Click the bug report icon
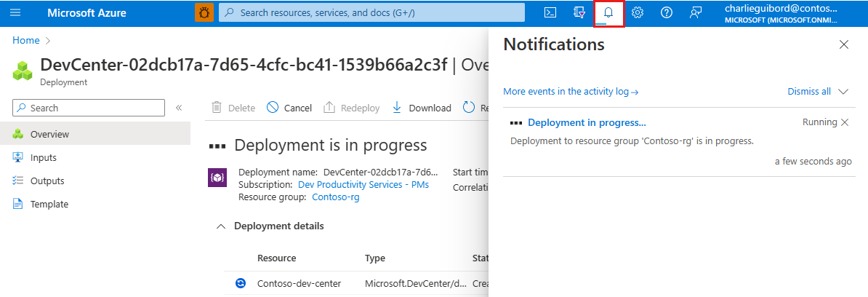This screenshot has height=297, width=868. click(204, 13)
